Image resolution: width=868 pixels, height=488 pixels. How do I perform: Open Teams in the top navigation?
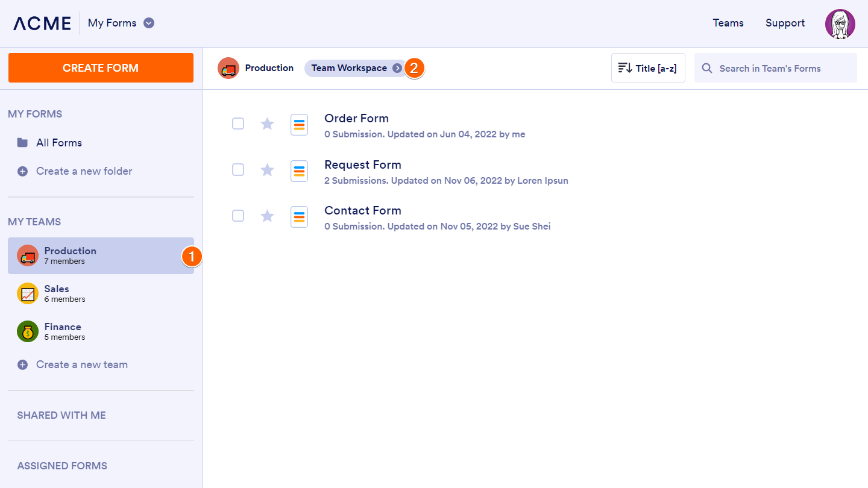click(x=728, y=23)
